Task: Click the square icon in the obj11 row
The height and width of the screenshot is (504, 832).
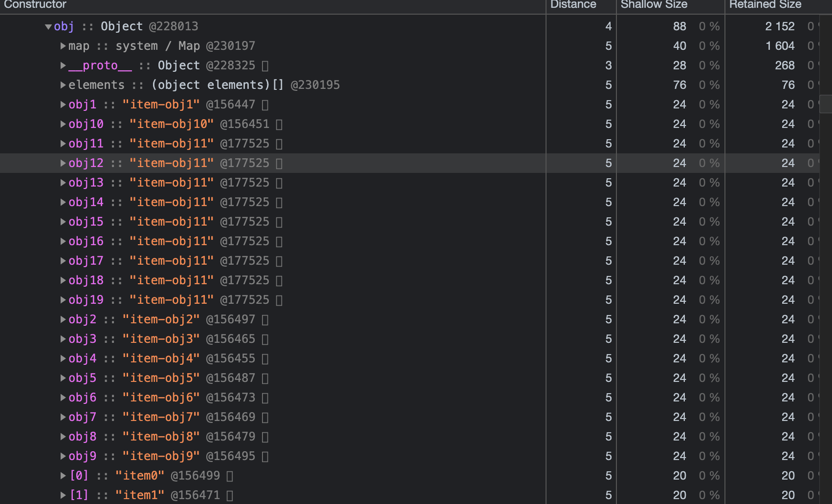Action: point(279,144)
